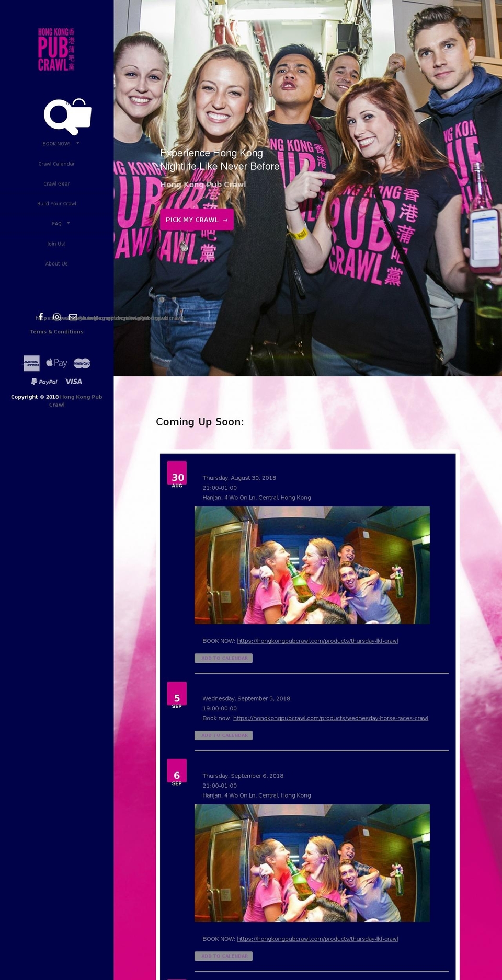Open the FAQ menu item

56,224
